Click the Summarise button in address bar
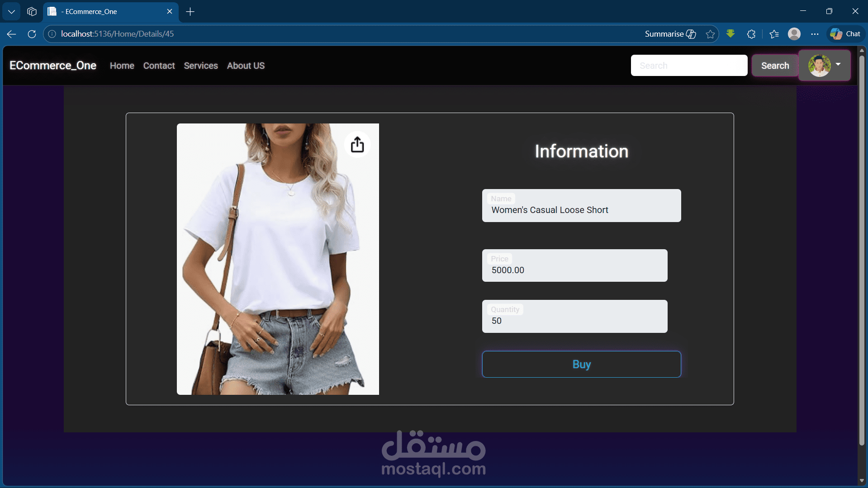 tap(670, 34)
